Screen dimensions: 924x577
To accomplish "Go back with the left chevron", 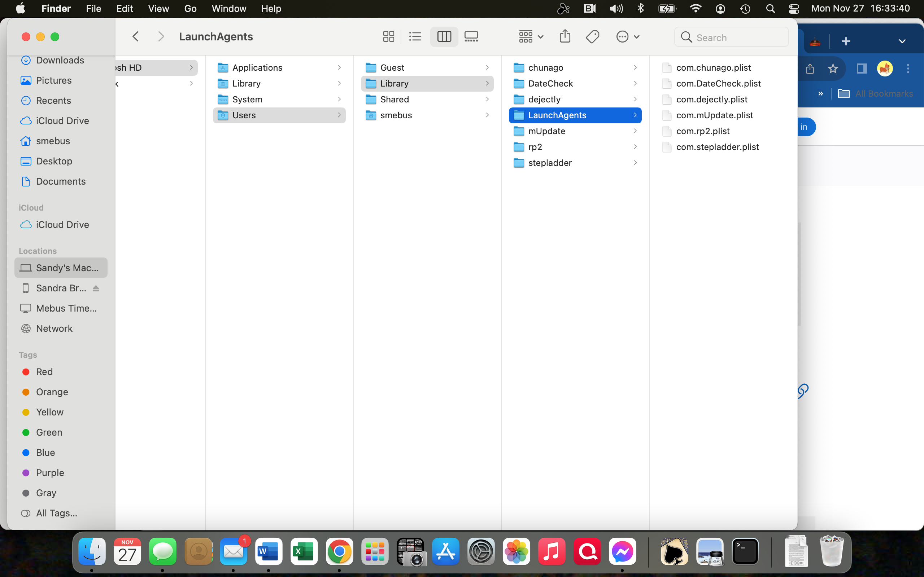I will pyautogui.click(x=136, y=37).
